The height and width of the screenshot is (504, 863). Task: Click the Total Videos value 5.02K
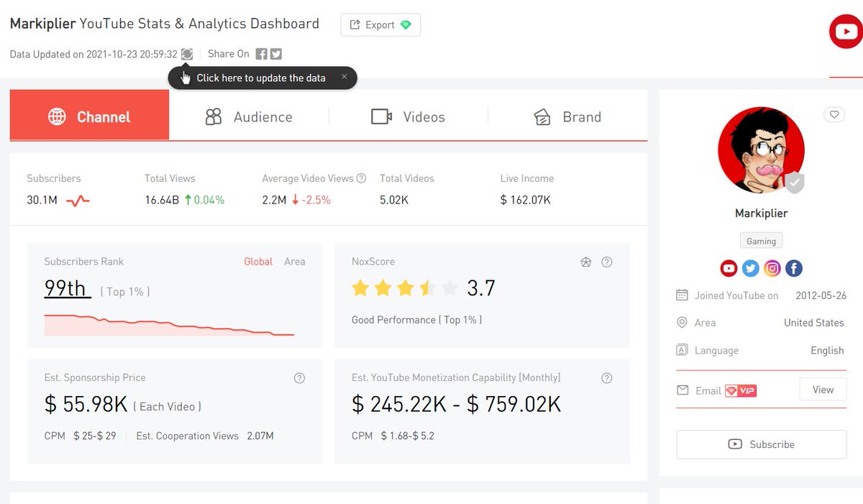pyautogui.click(x=394, y=200)
